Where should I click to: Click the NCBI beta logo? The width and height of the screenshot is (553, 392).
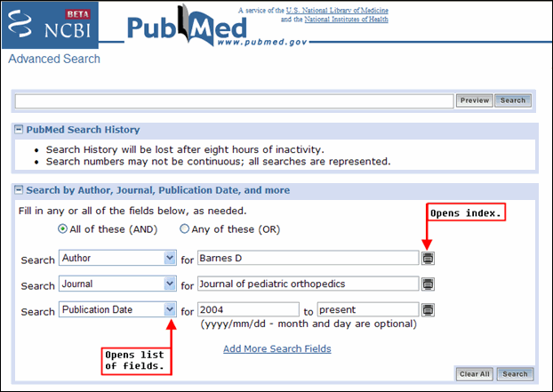tap(50, 25)
